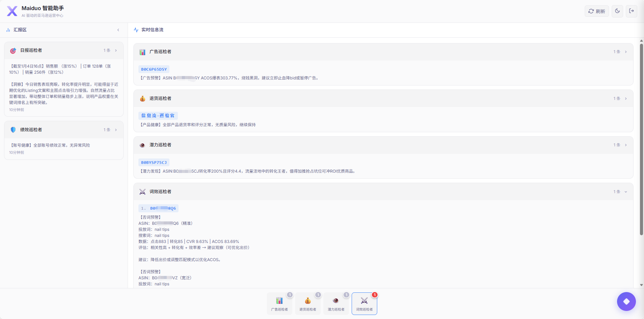
Task: Expand the 广告巡检者 section chevron
Action: [x=626, y=52]
